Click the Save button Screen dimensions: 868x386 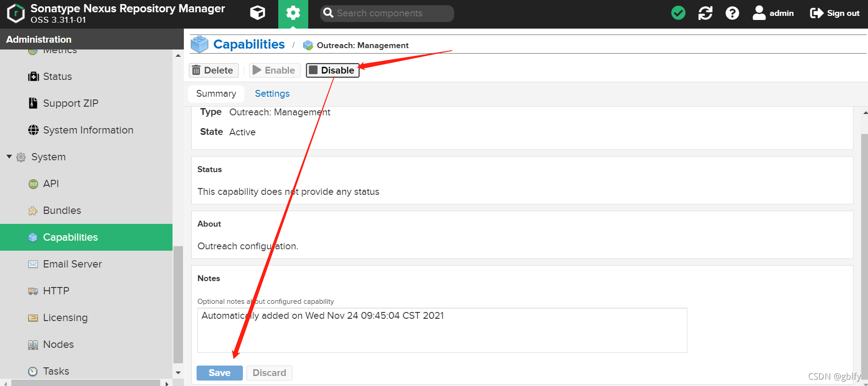[x=219, y=373]
